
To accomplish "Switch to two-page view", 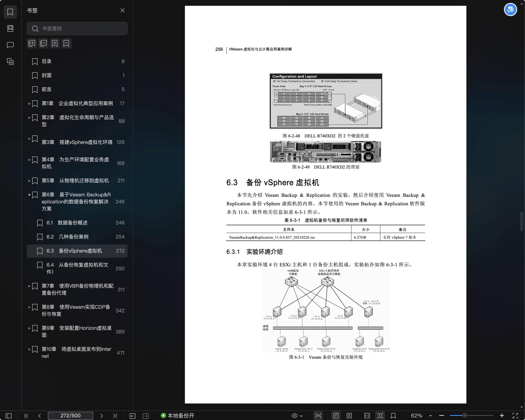I will 349,416.
